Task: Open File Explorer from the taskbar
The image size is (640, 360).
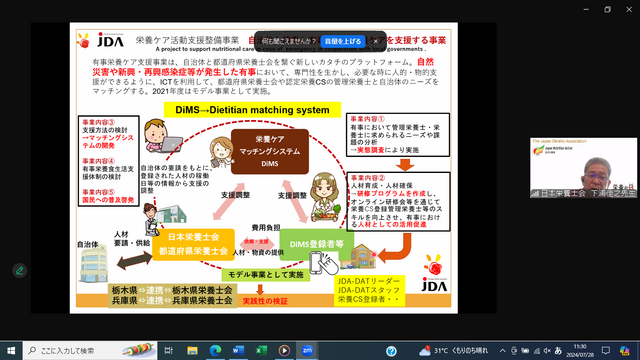Action: pyautogui.click(x=192, y=350)
